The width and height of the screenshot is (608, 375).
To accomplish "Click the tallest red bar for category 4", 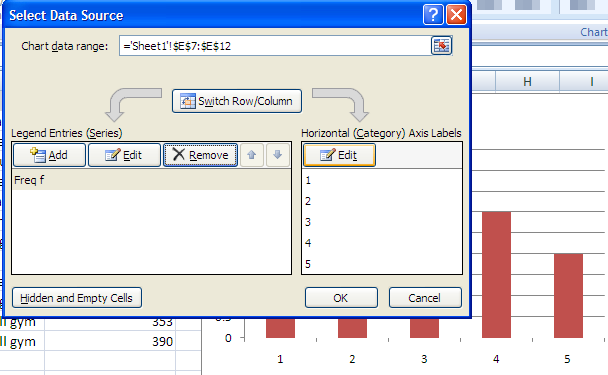I will tap(496, 275).
